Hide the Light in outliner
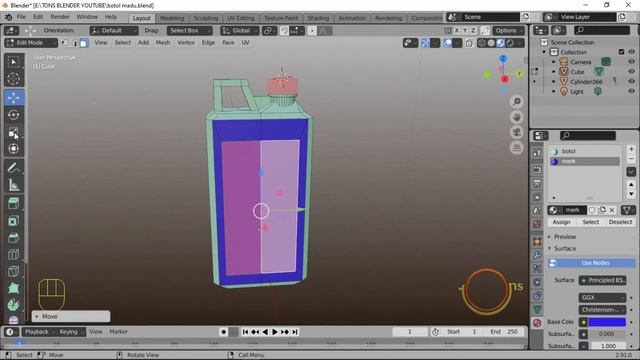Screen dimensions: 640x360 (631, 91)
